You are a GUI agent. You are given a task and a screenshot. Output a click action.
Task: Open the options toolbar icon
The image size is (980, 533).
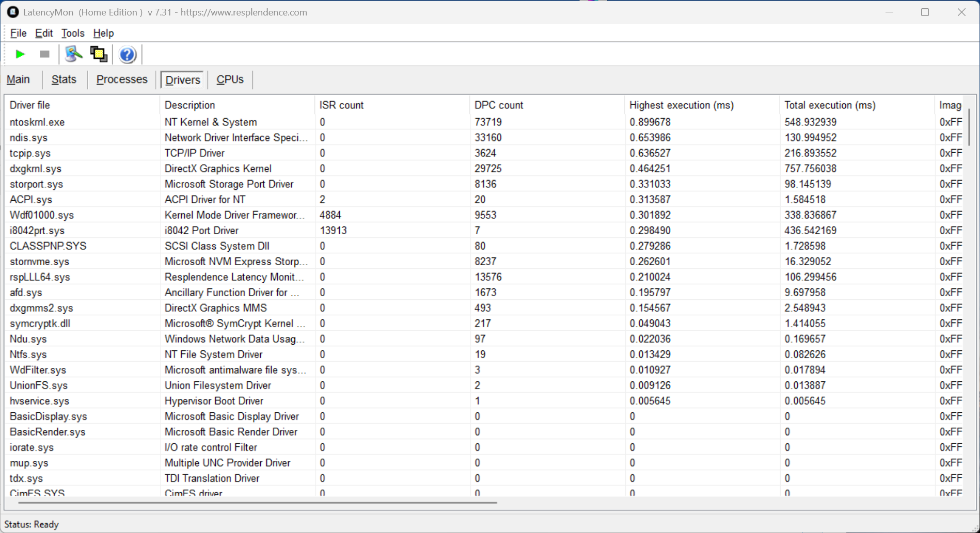pyautogui.click(x=73, y=54)
